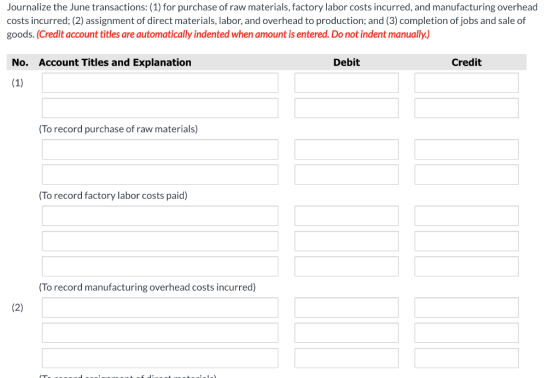Click the 'No.' column header
Viewport: 560px width, 378px height.
click(20, 63)
